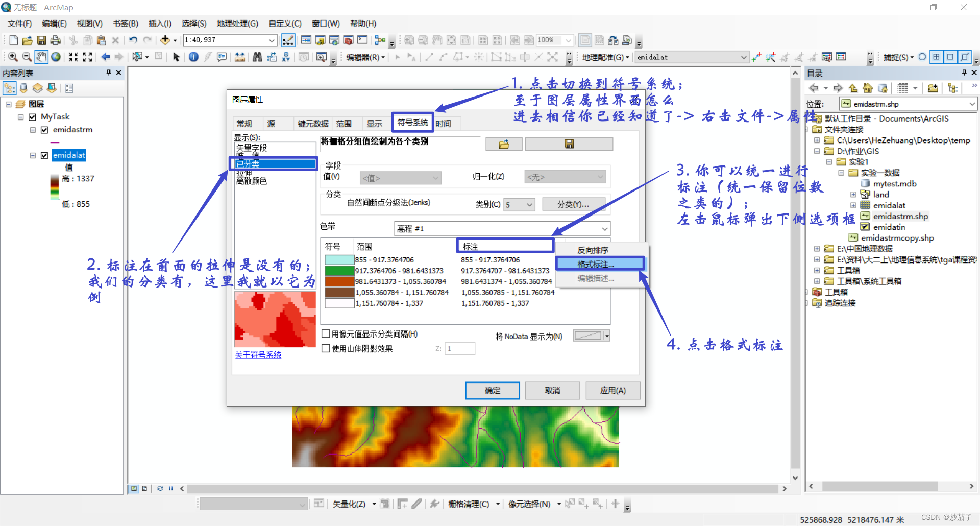Collapse the emidalat layer legend
This screenshot has width=980, height=526.
[33, 155]
